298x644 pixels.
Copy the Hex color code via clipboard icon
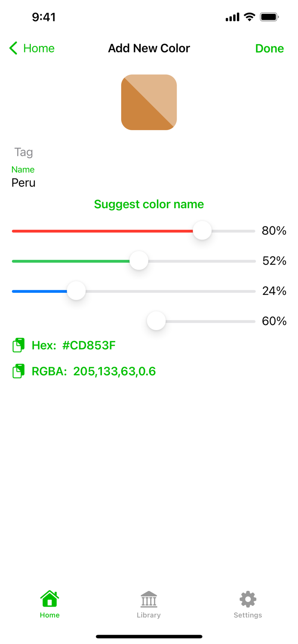point(18,345)
